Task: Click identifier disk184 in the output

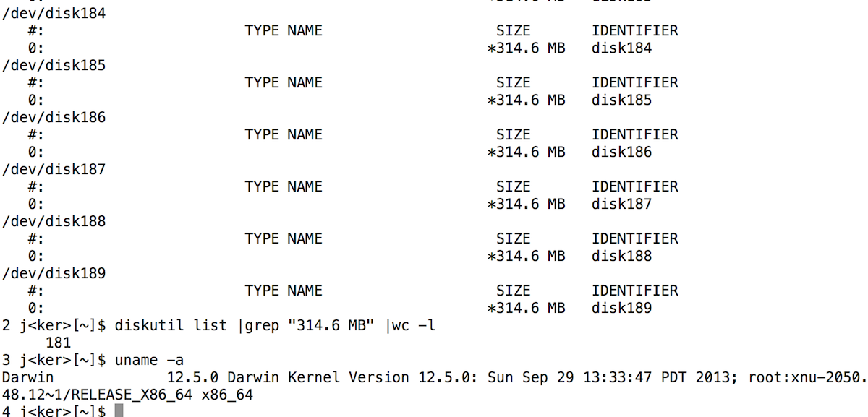Action: [x=621, y=48]
